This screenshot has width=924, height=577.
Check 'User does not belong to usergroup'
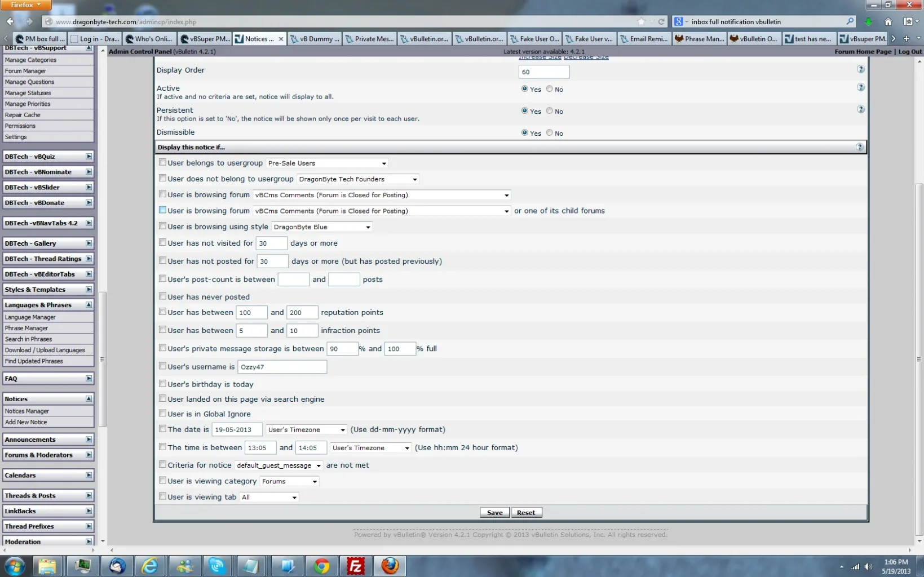tap(162, 178)
